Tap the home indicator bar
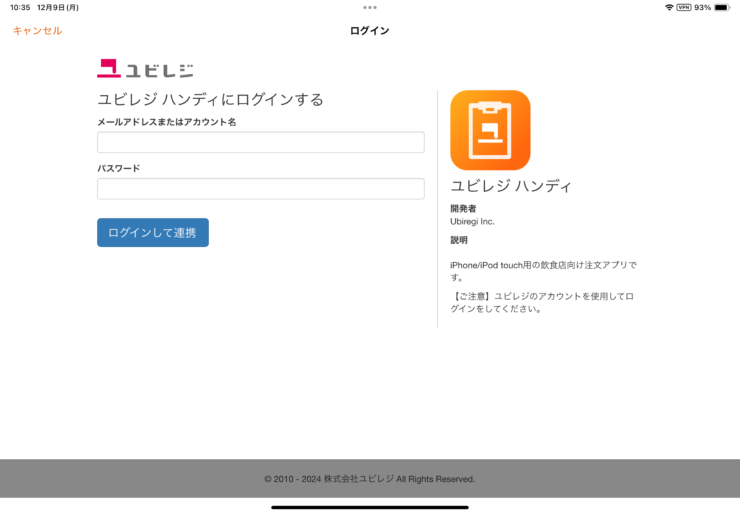 coord(370,507)
